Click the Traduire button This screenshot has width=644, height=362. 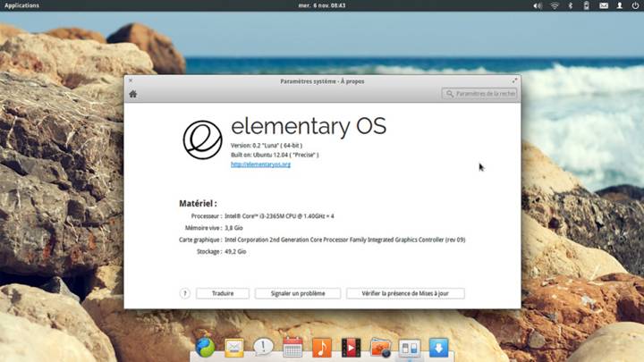223,293
